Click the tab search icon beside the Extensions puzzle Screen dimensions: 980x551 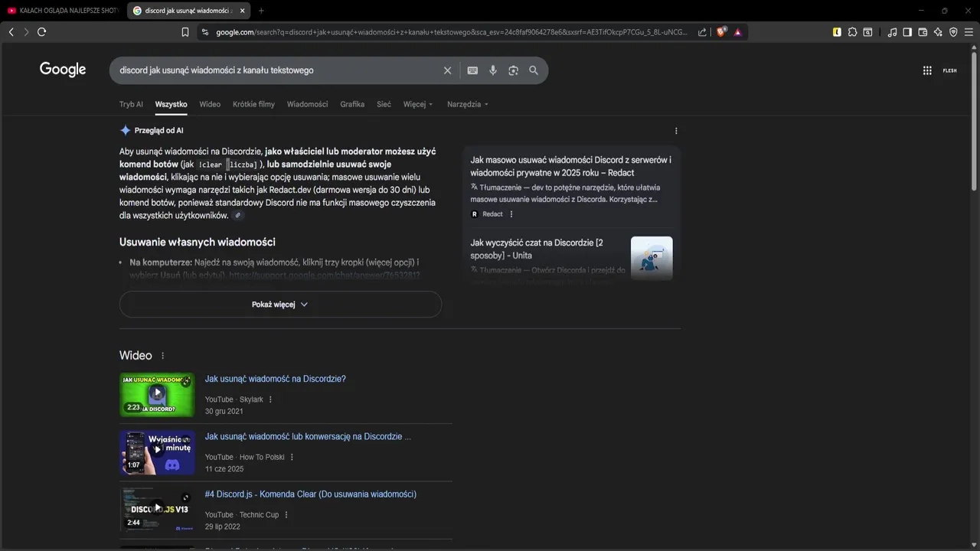(867, 32)
